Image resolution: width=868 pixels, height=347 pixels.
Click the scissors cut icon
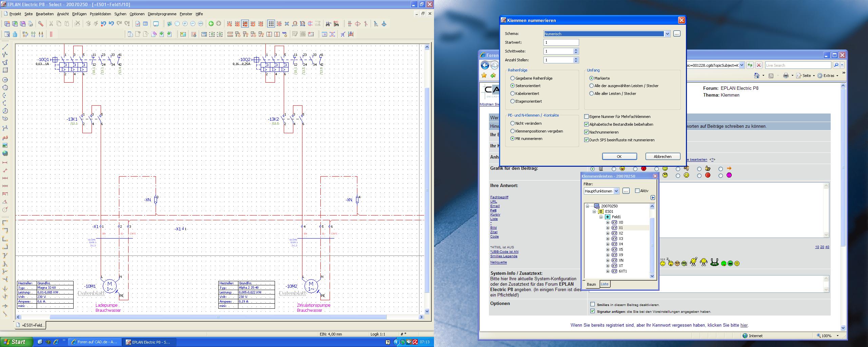click(x=51, y=24)
